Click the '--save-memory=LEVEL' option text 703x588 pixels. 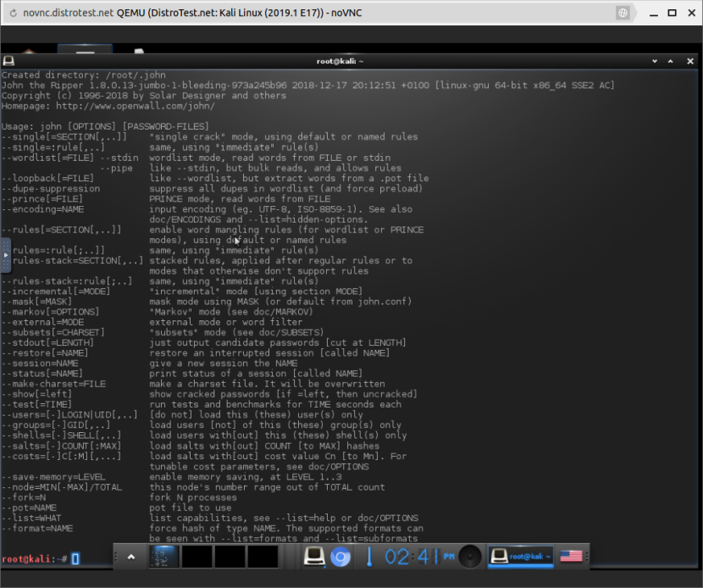(53, 477)
